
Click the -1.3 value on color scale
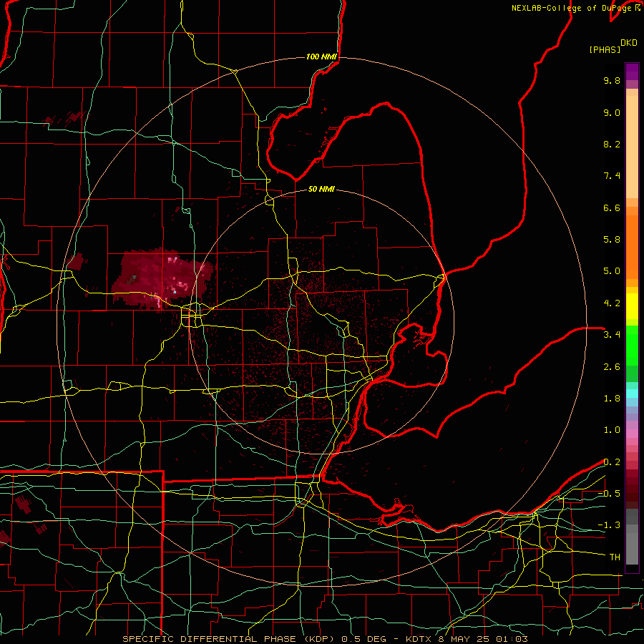(x=609, y=525)
